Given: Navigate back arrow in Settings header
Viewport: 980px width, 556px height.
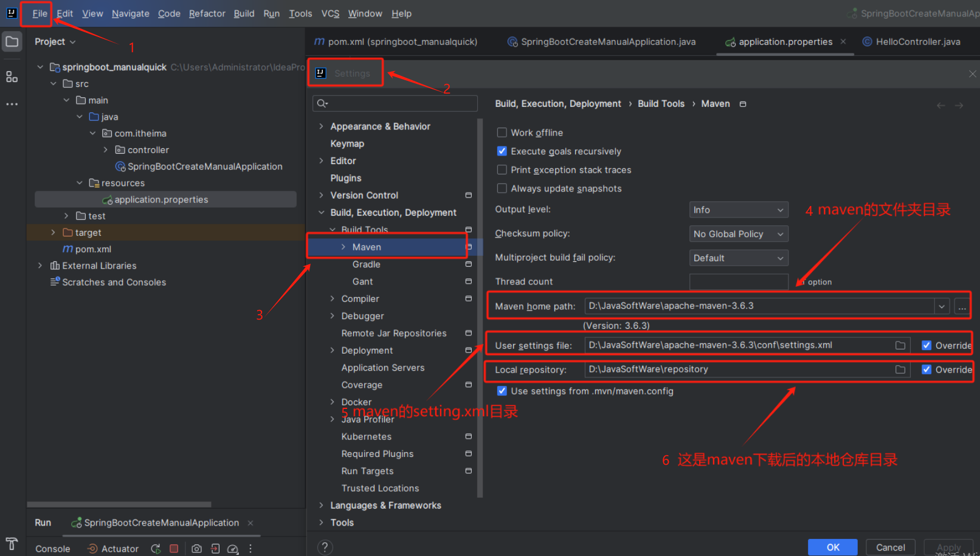Looking at the screenshot, I should 941,106.
